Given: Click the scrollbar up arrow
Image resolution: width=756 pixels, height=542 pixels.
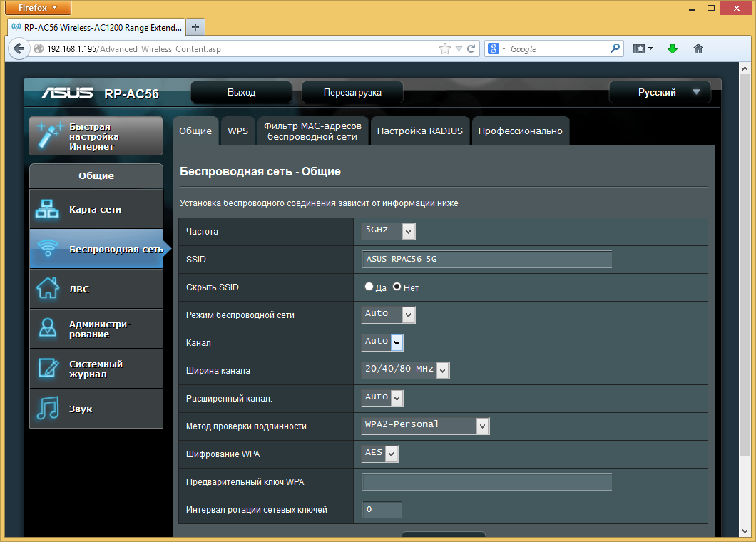Looking at the screenshot, I should tap(745, 68).
